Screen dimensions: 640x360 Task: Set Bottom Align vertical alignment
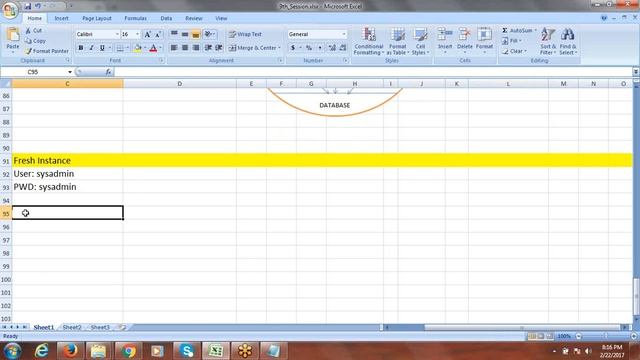point(196,34)
